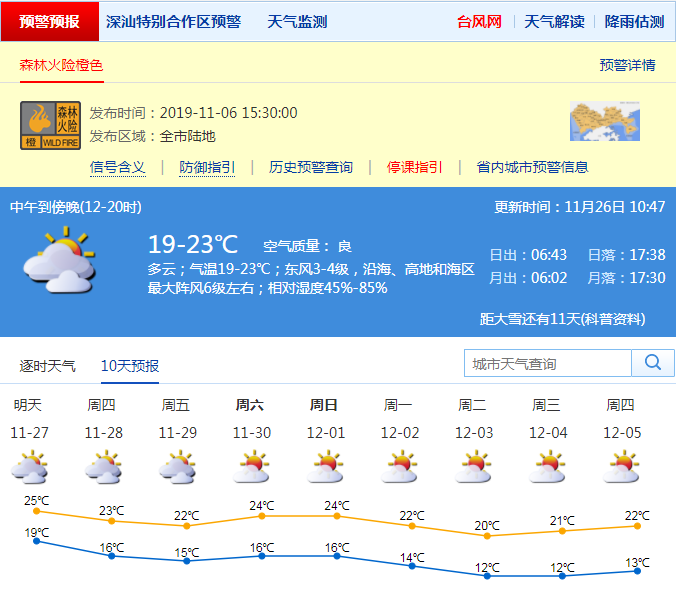Click the 台风网 link
Image resolution: width=676 pixels, height=596 pixels.
coord(479,21)
